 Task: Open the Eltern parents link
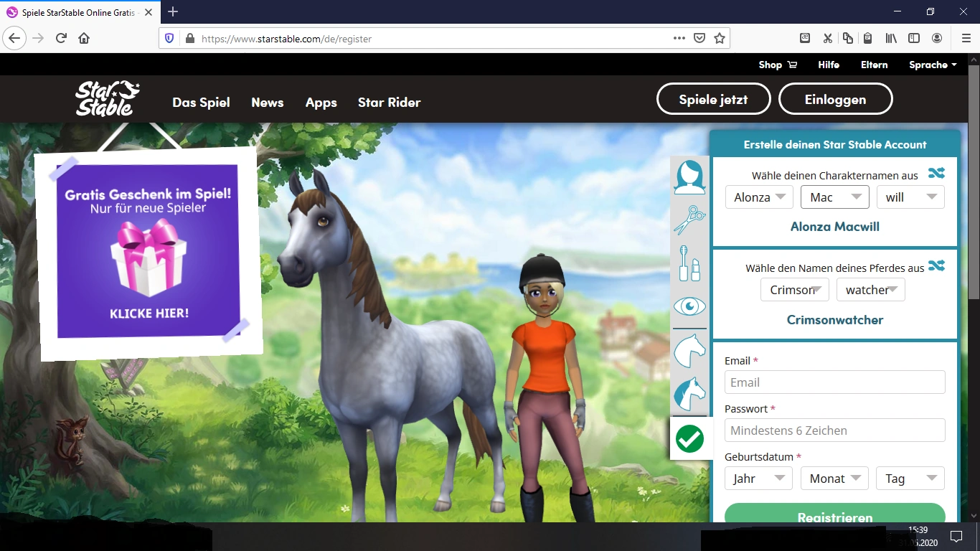(x=874, y=65)
